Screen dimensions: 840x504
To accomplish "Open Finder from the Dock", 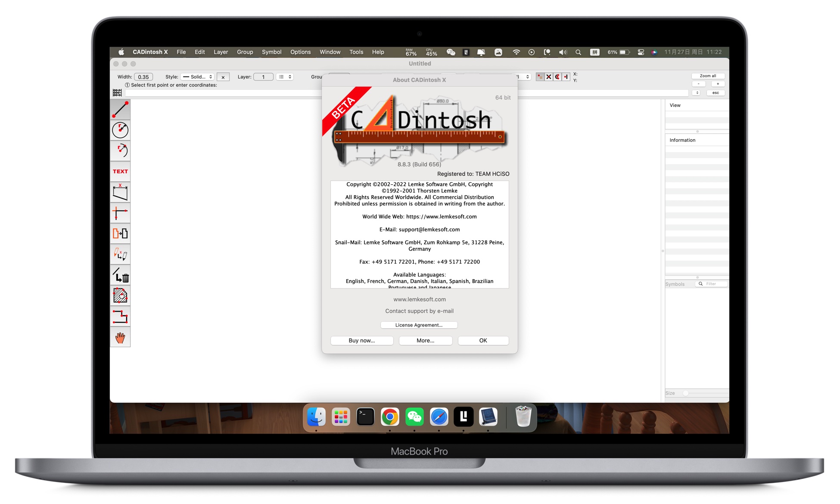I will pos(316,417).
